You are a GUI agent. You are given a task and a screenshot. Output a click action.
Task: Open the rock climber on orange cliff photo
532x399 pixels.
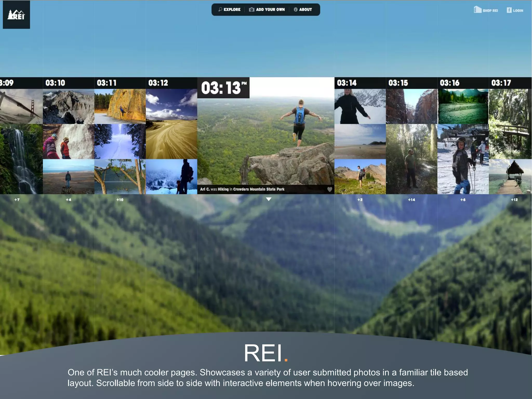(x=120, y=107)
